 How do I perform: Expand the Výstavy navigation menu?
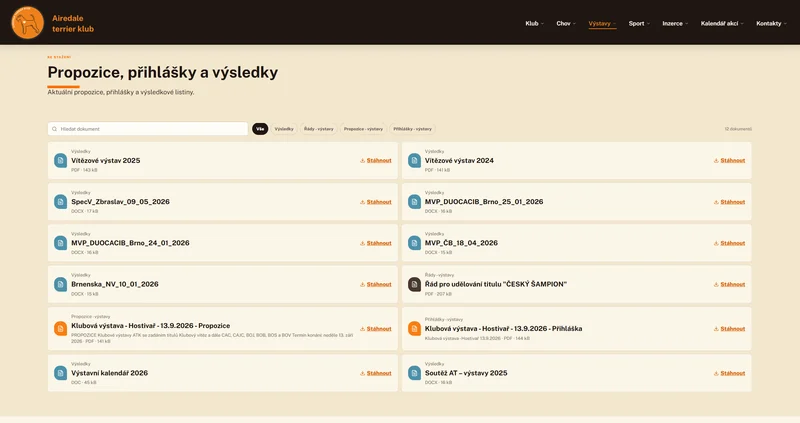click(x=602, y=23)
